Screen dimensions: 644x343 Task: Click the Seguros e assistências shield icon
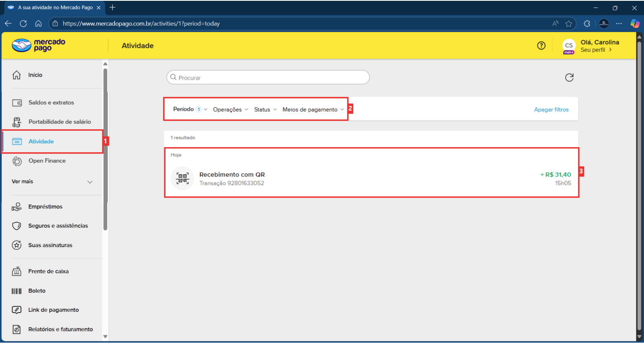click(17, 226)
